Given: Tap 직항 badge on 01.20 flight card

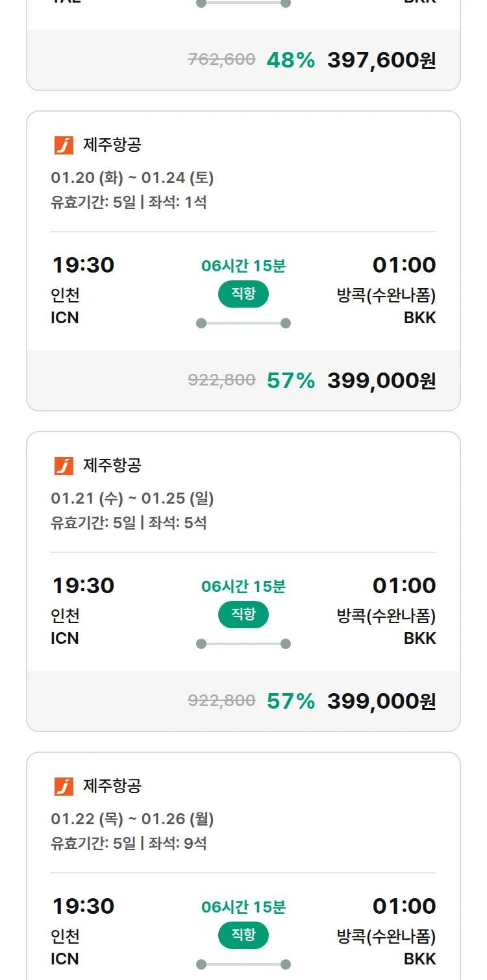Looking at the screenshot, I should point(243,294).
